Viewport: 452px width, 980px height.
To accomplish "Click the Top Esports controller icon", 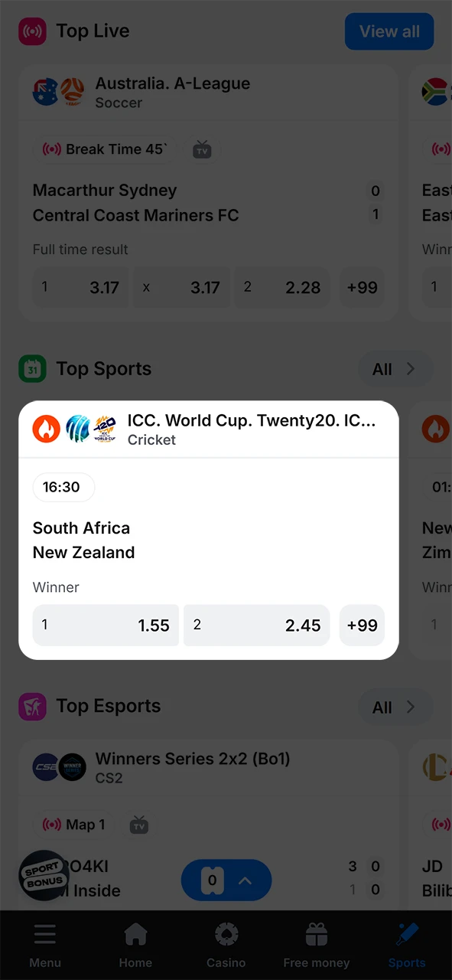I will click(x=32, y=706).
